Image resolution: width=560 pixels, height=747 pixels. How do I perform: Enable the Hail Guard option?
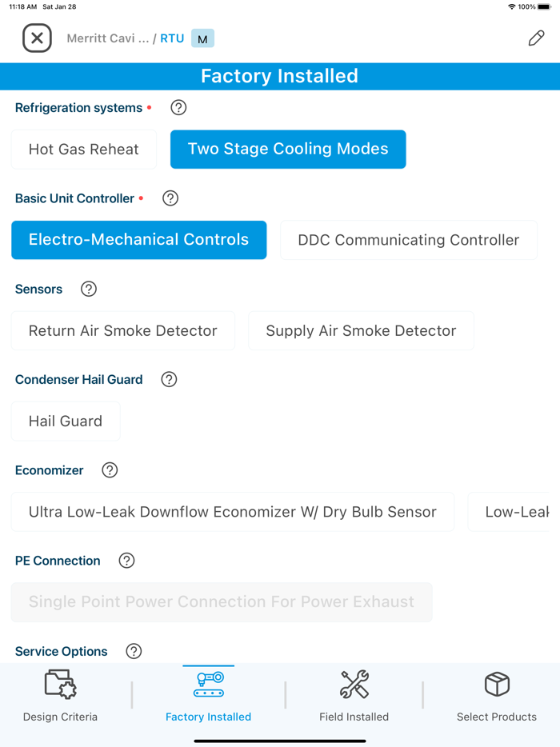click(x=65, y=421)
